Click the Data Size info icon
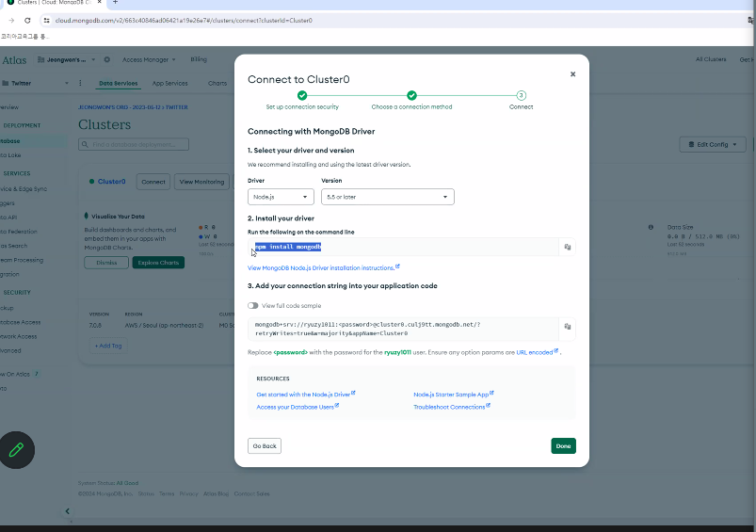756x532 pixels. point(651,227)
